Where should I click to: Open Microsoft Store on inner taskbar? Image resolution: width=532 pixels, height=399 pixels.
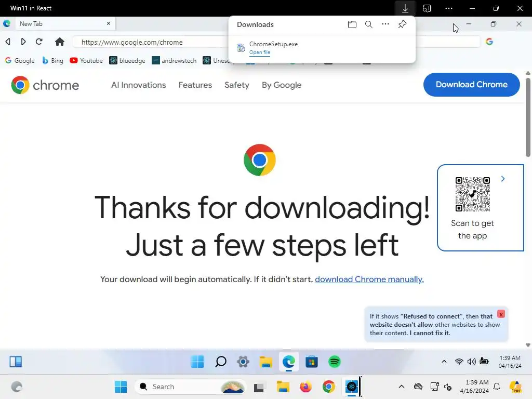point(312,362)
